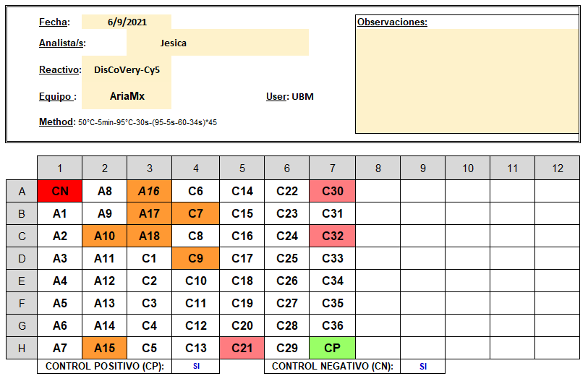Select row header D
This screenshot has height=384, width=588.
[22, 258]
